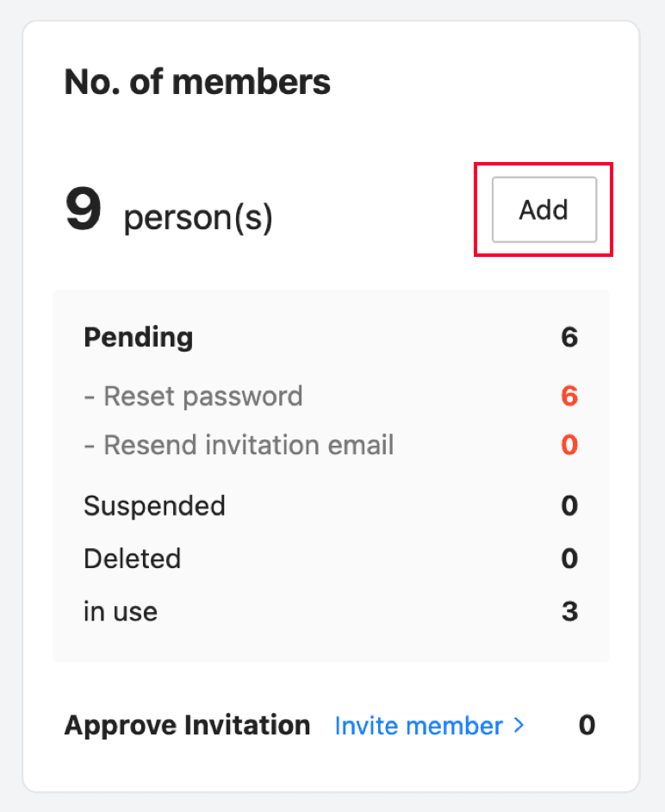The height and width of the screenshot is (812, 665).
Task: Click the Deleted label
Action: tap(132, 559)
